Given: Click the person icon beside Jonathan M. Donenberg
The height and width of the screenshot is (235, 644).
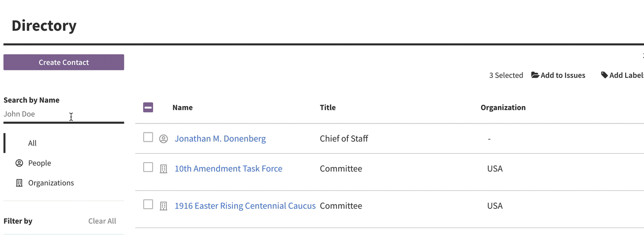Looking at the screenshot, I should (163, 139).
